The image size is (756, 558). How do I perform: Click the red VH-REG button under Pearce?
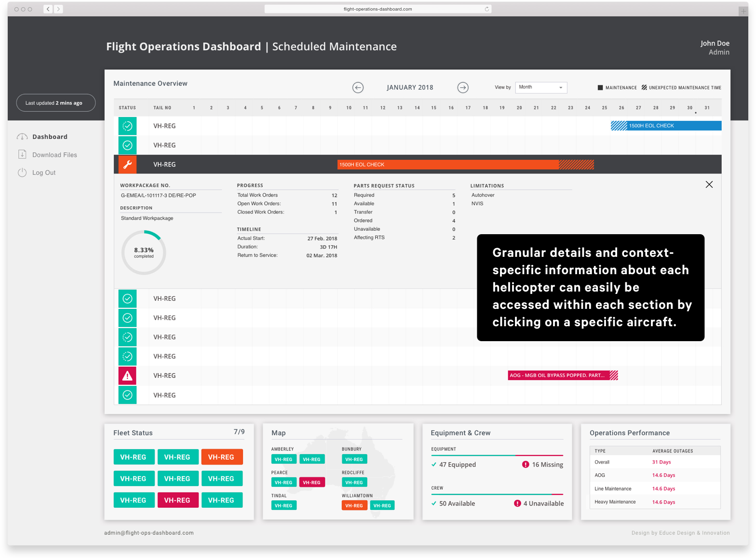[x=312, y=482]
